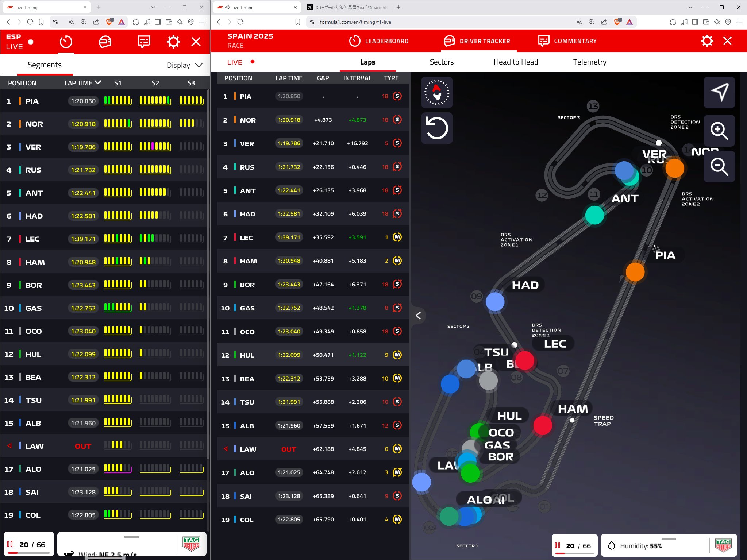Zoom out on the track map
The image size is (747, 560).
719,166
